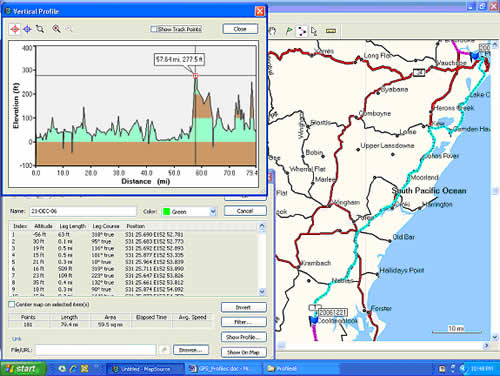The height and width of the screenshot is (376, 500).
Task: Click the green color swatch
Action: pos(166,212)
